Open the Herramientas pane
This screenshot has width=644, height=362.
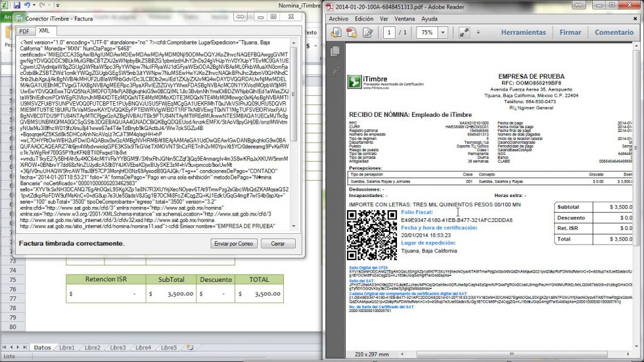pos(523,32)
